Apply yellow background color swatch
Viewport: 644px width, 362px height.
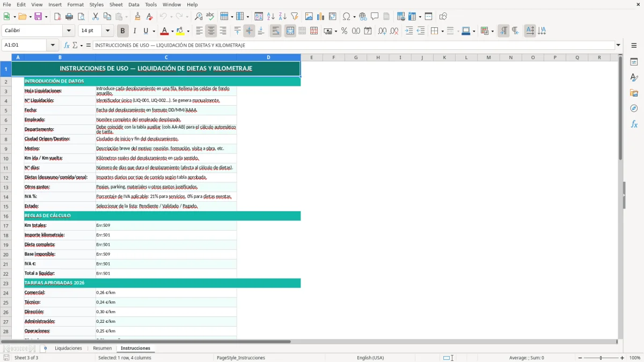tap(180, 31)
